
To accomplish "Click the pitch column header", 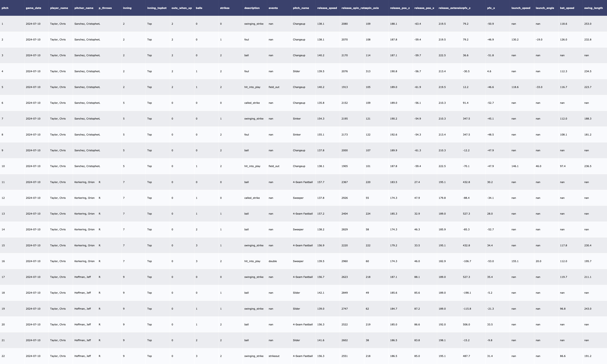I will [x=5, y=8].
